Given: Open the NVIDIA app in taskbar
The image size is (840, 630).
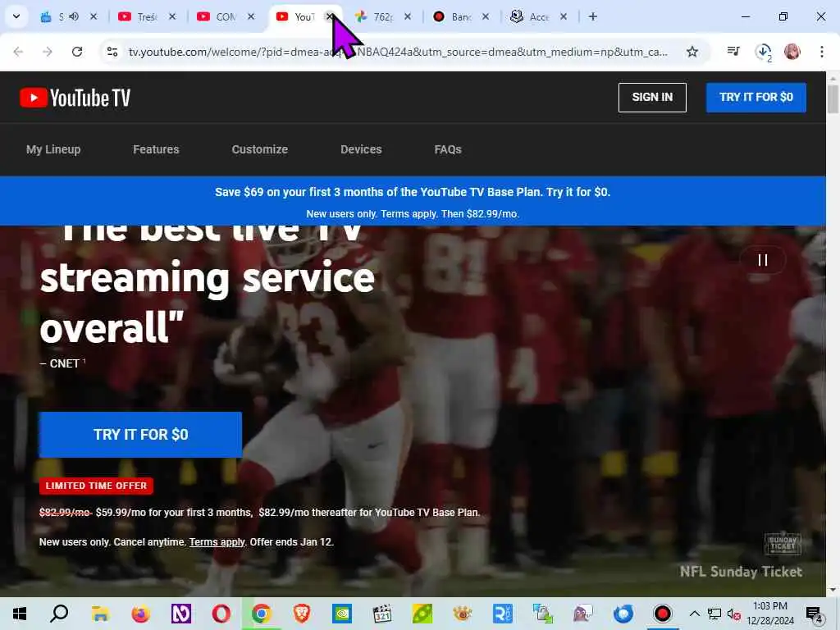Looking at the screenshot, I should 342,614.
